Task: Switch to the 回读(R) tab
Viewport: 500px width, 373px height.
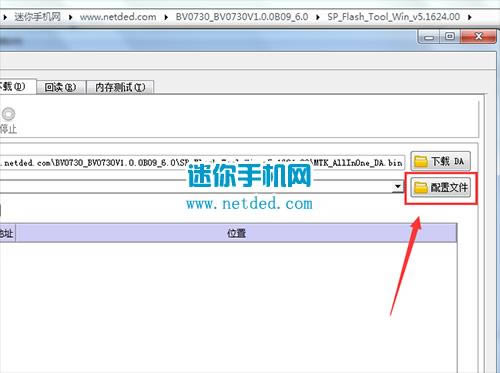Action: coord(61,87)
